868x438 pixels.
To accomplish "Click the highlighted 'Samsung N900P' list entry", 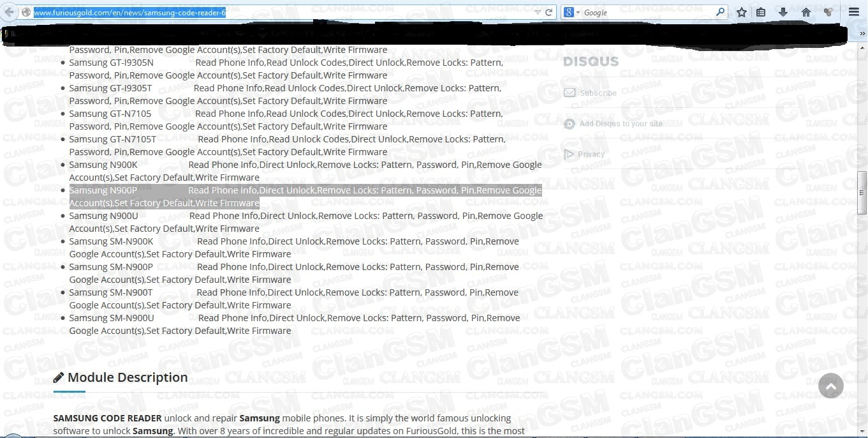I will [x=305, y=197].
